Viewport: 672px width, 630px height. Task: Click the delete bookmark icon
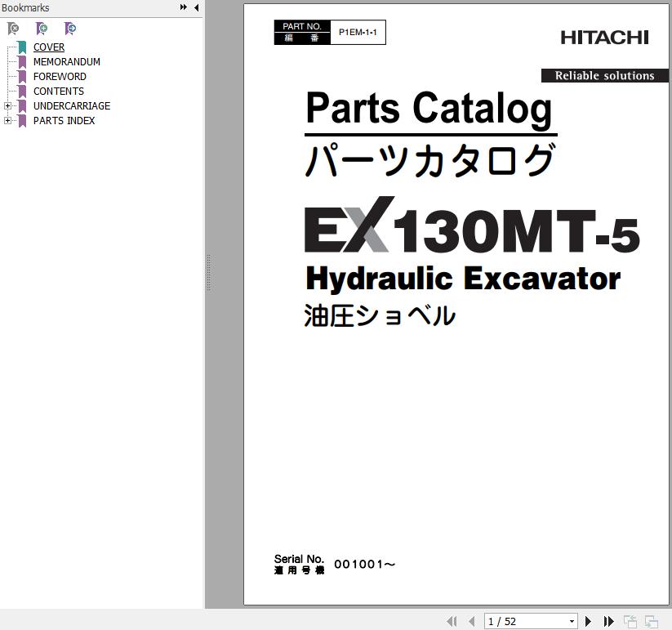click(x=13, y=29)
